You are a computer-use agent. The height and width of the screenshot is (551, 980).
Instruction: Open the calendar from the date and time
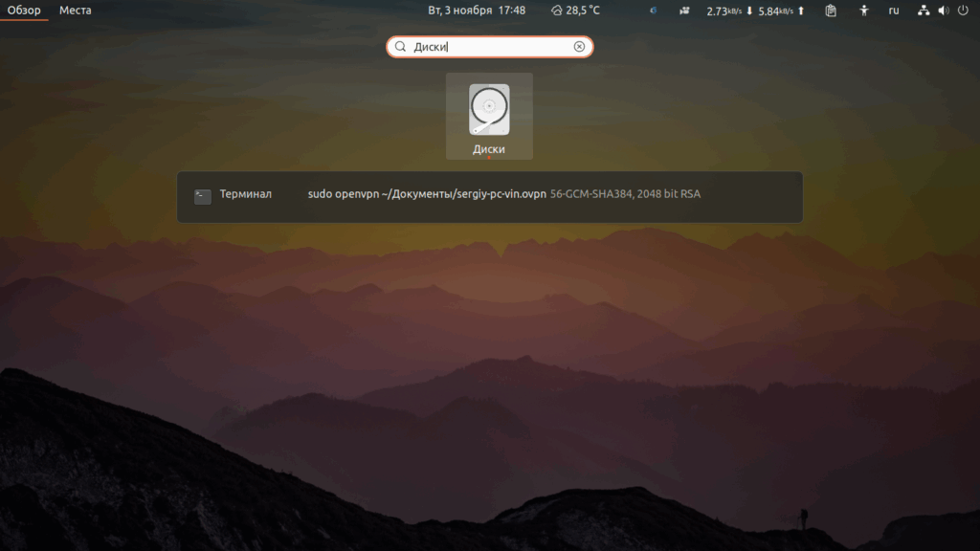click(477, 10)
